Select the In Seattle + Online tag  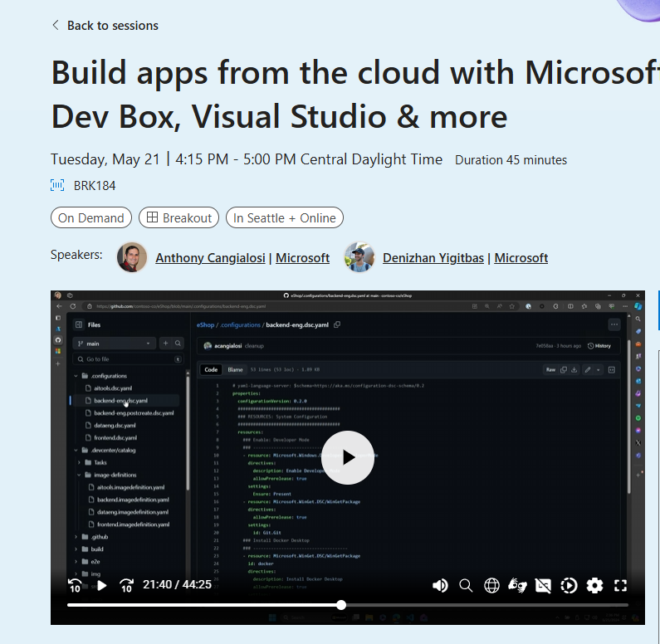tap(285, 218)
